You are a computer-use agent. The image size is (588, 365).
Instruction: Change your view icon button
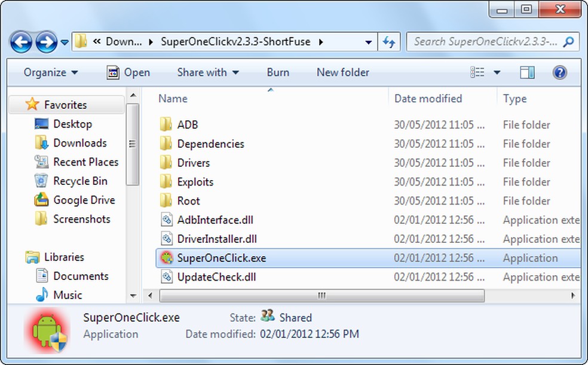477,72
